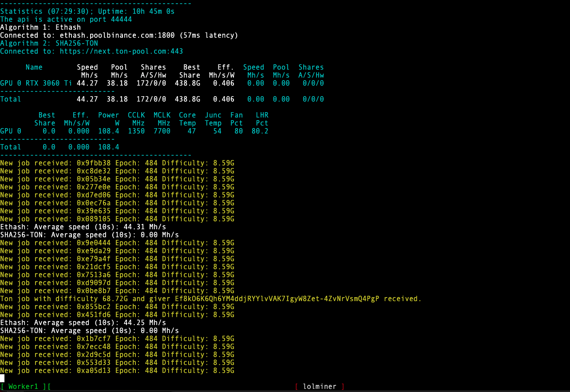The width and height of the screenshot is (570, 392).
Task: Click the Speed Mh/s column header
Action: 87,71
